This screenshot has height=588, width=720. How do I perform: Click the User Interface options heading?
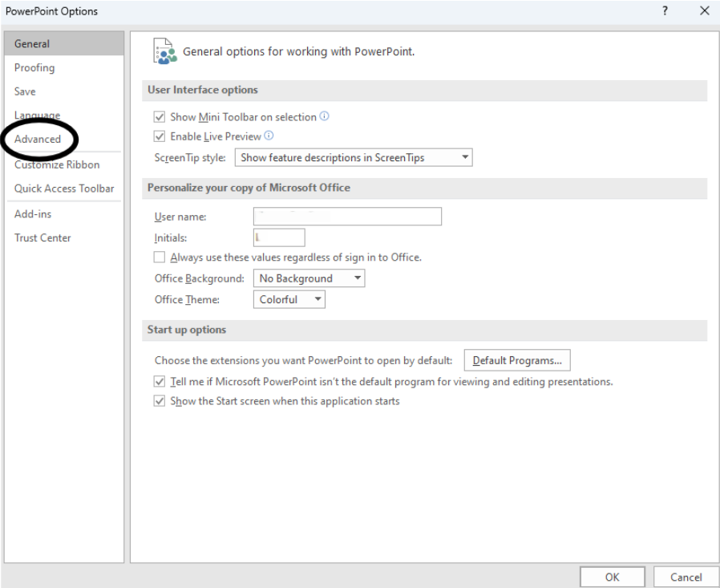coord(203,90)
